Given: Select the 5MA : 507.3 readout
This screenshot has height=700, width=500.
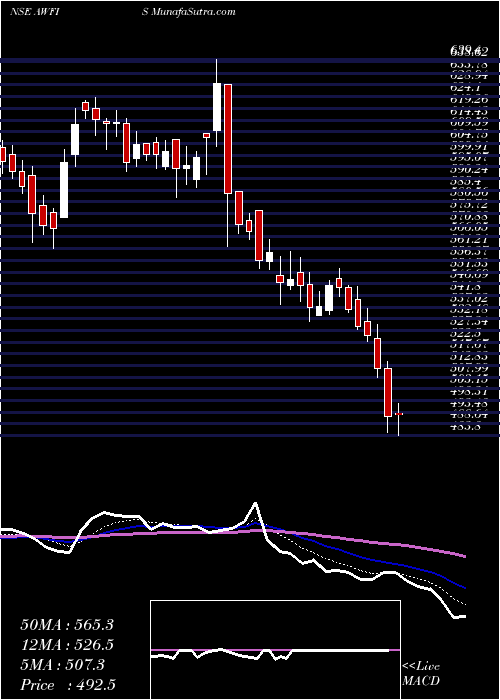Looking at the screenshot, I should point(62,665).
